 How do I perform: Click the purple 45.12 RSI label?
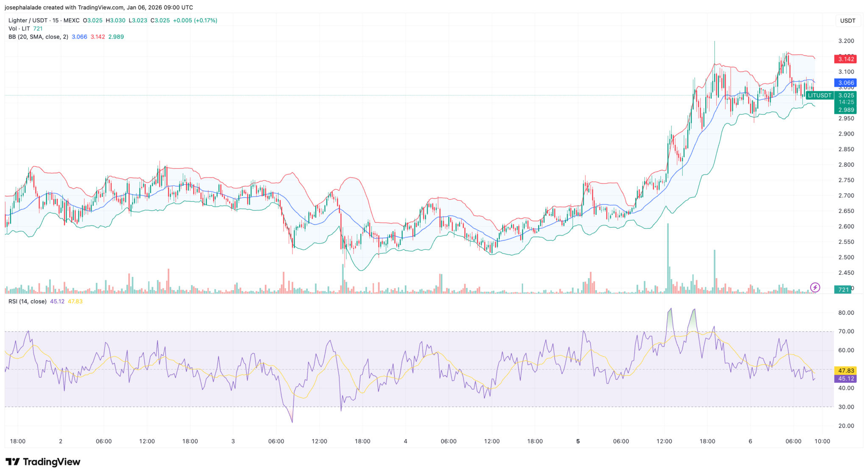[846, 379]
